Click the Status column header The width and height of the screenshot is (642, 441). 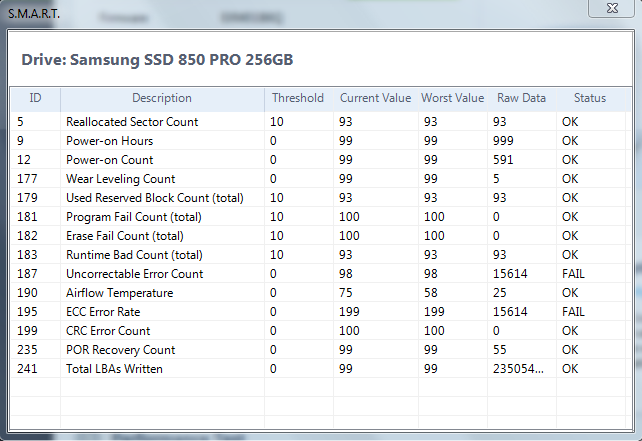click(x=590, y=98)
